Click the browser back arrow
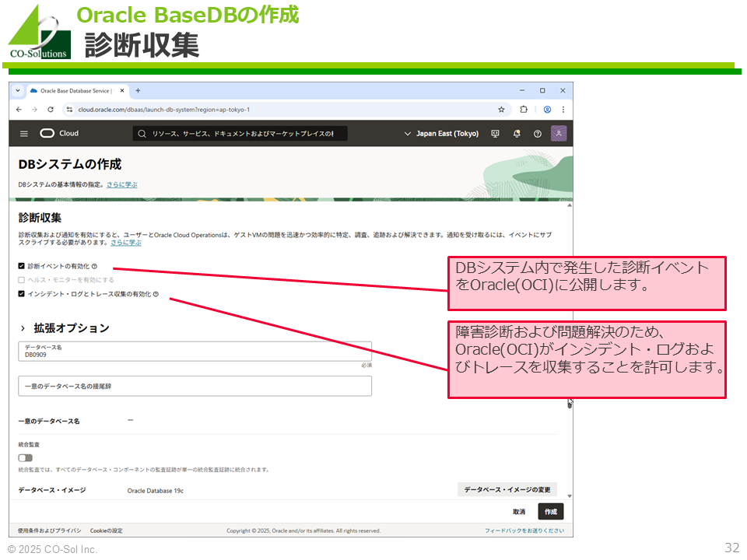747x560 pixels. [19, 110]
